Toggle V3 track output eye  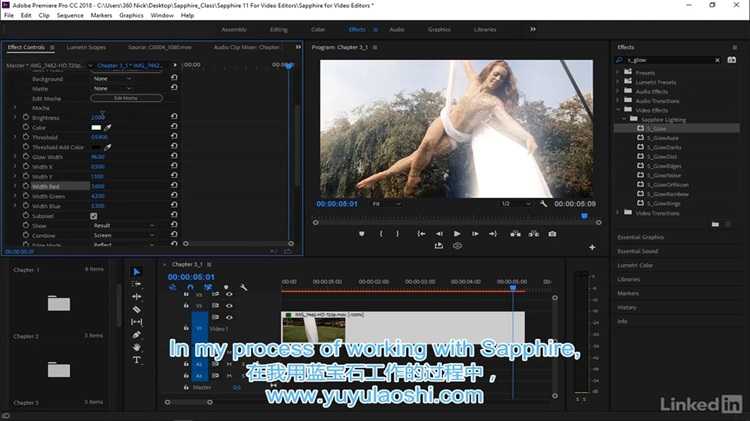(229, 294)
